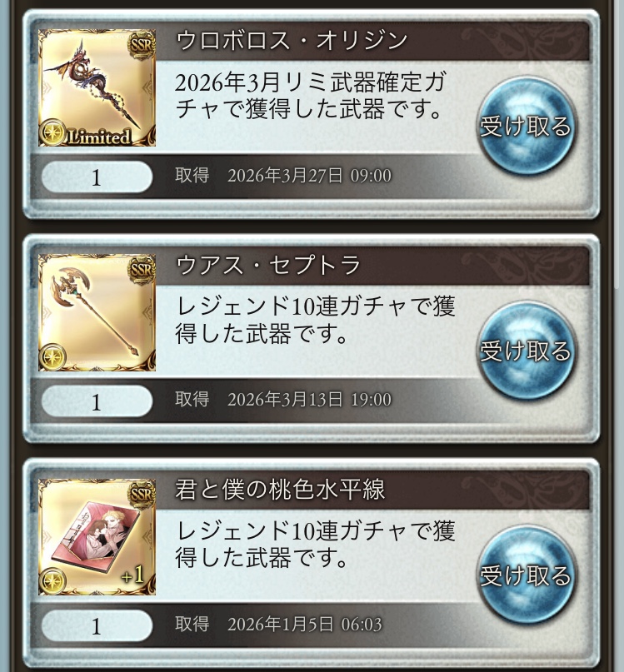Screen dimensions: 624x672
Task: Click the +1 bonus mark on the book icon
Action: [132, 576]
